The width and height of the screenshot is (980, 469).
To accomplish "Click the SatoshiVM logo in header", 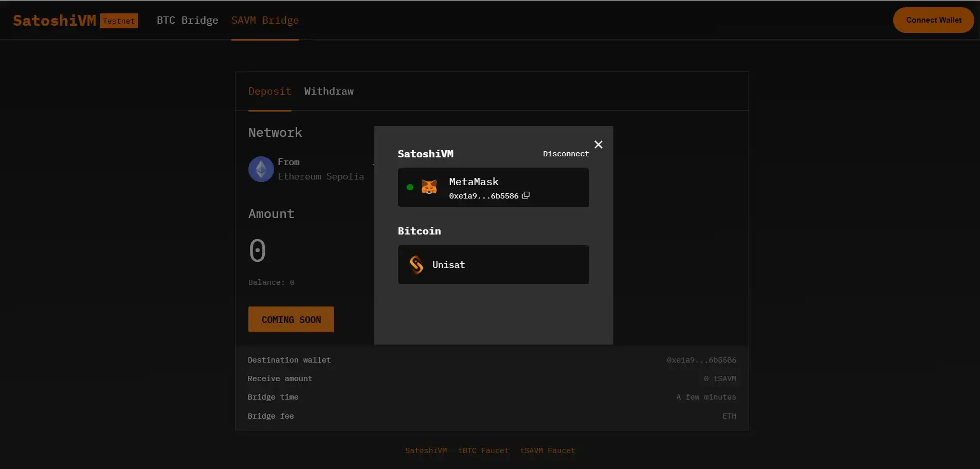I will point(55,21).
